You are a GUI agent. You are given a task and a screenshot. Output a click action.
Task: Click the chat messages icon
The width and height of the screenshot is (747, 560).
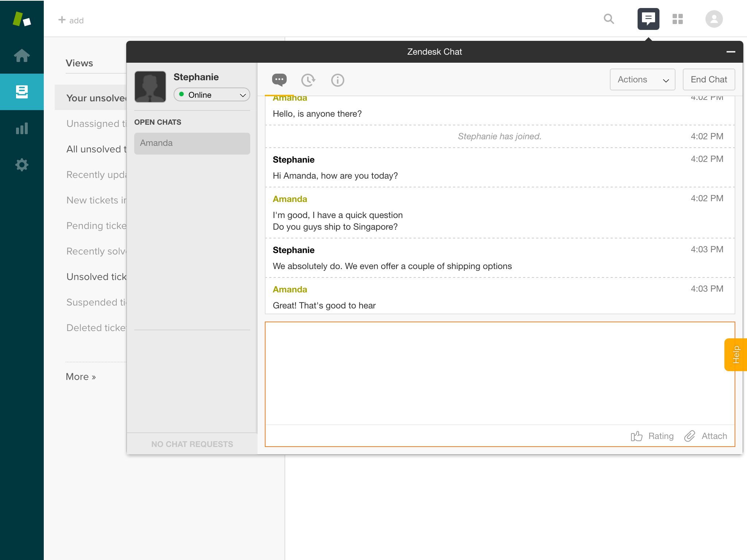(279, 80)
